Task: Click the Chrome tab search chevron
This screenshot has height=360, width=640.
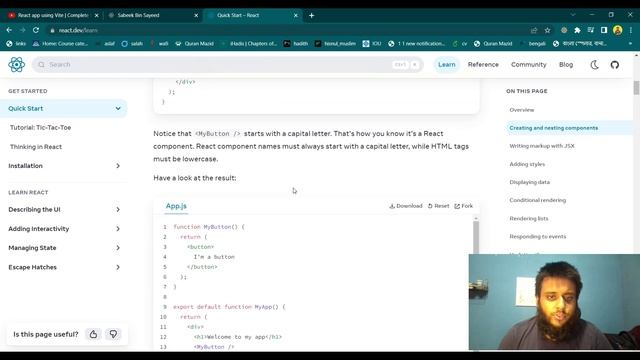Action: 573,15
